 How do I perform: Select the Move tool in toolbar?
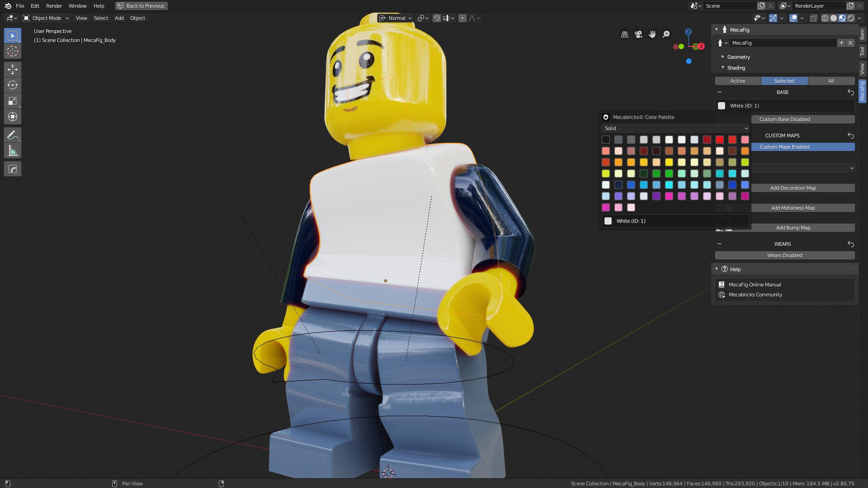pyautogui.click(x=13, y=69)
